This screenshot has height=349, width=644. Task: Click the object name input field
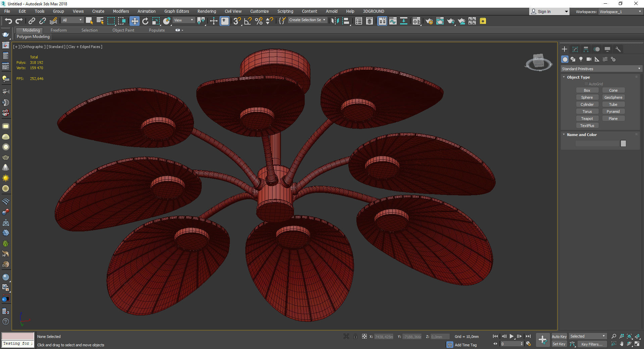(x=597, y=143)
